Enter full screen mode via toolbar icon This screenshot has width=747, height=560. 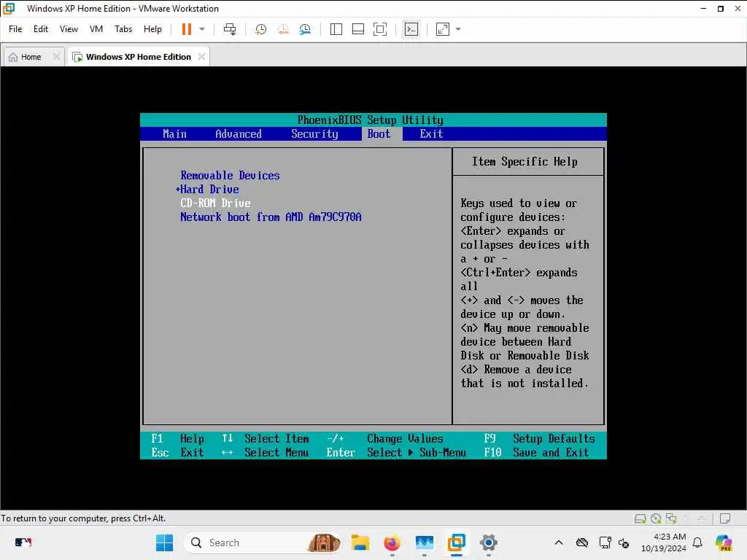(380, 29)
